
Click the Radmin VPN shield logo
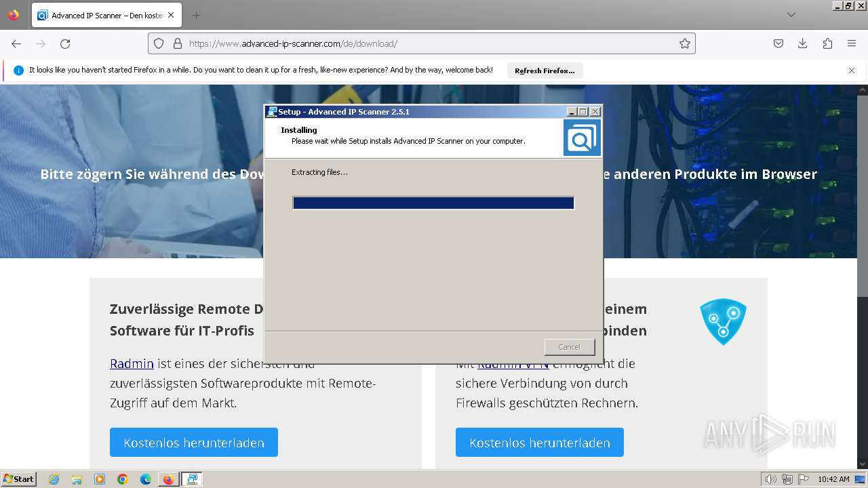pos(723,322)
